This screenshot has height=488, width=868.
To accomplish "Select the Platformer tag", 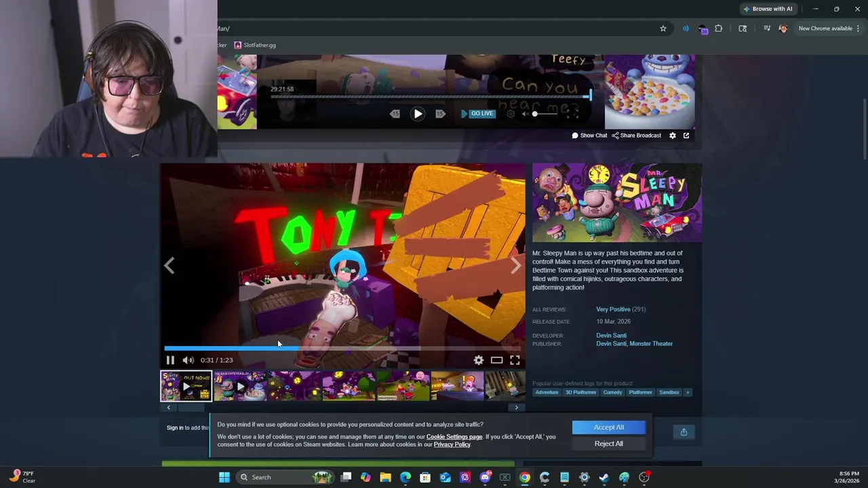I will point(640,392).
